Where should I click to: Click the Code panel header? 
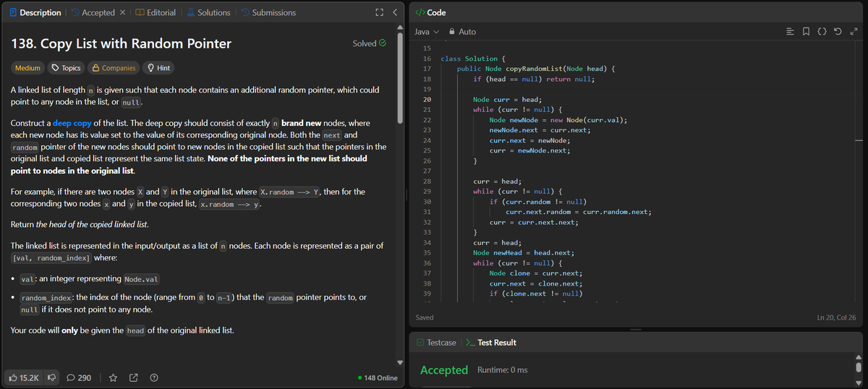431,12
